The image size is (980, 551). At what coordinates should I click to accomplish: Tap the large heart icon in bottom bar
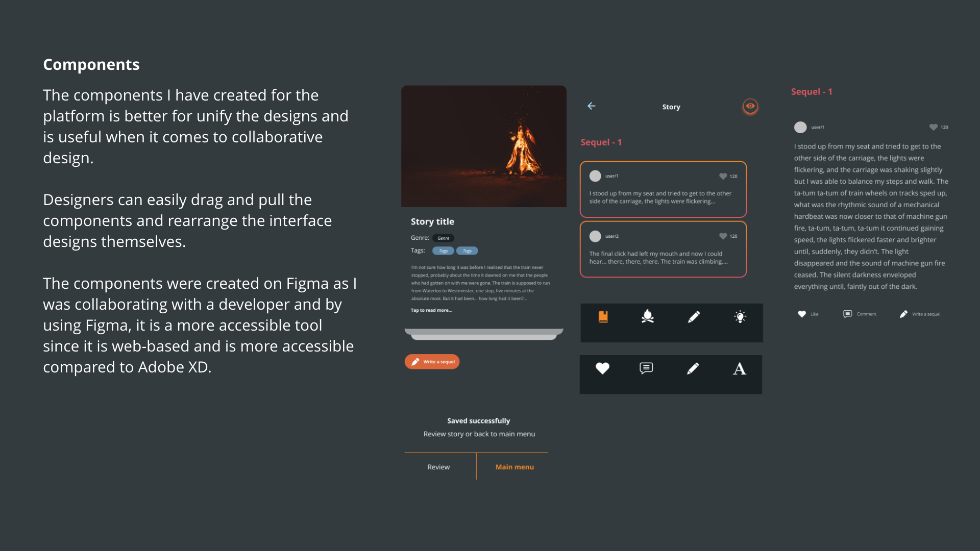click(x=602, y=368)
